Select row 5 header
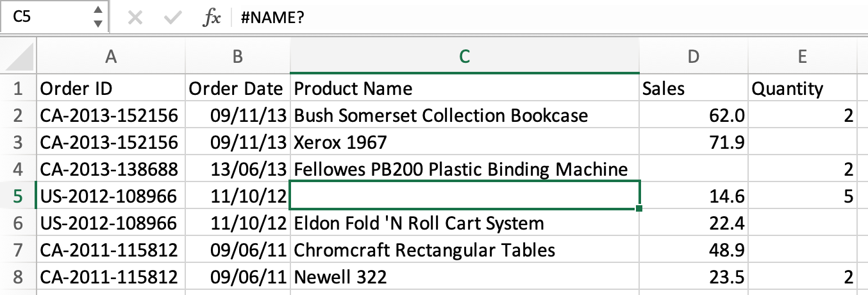The height and width of the screenshot is (295, 868). coord(18,196)
